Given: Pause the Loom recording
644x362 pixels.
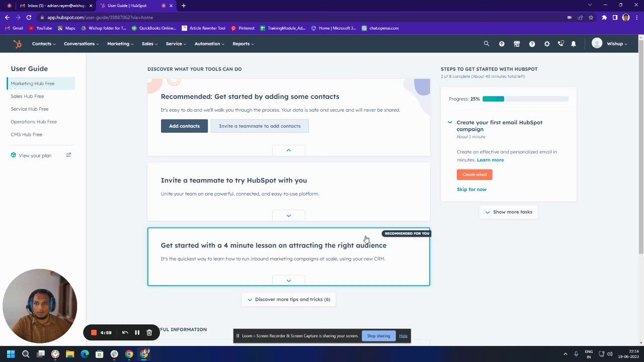Looking at the screenshot, I should (x=137, y=332).
